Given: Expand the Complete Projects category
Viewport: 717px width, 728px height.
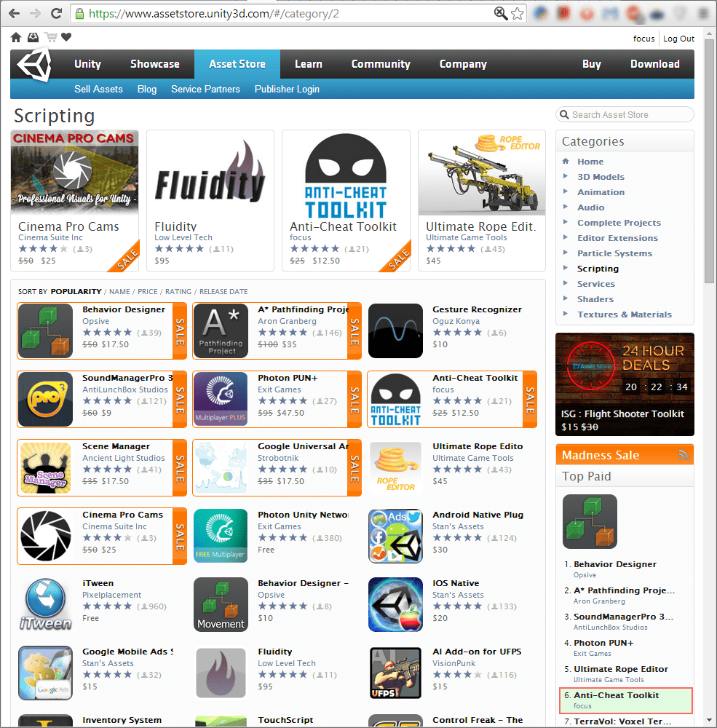Looking at the screenshot, I should pos(619,223).
